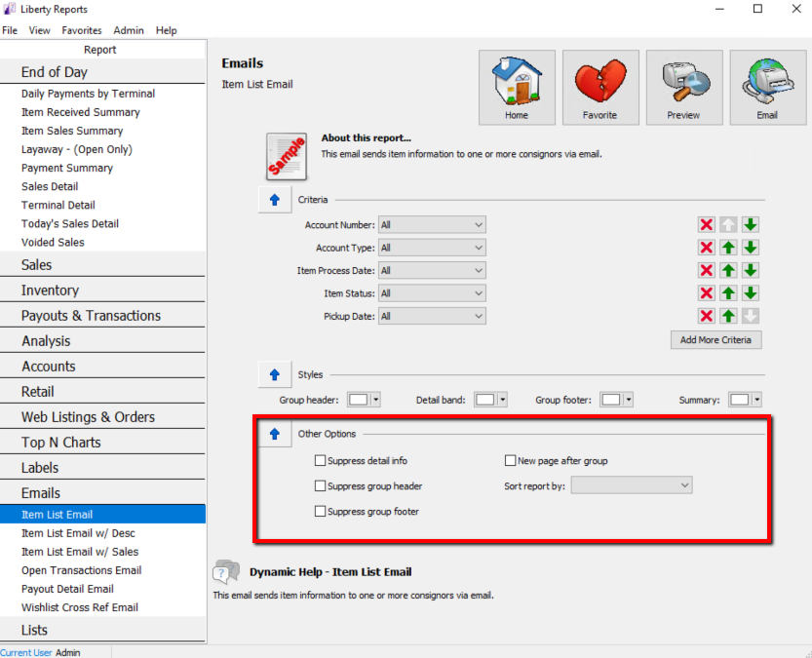Open the Sort report by dropdown
812x658 pixels.
(x=632, y=485)
